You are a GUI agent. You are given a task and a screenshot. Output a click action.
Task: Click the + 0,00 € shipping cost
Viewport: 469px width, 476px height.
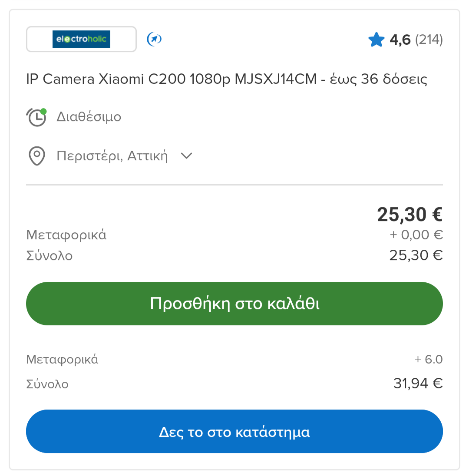(416, 235)
